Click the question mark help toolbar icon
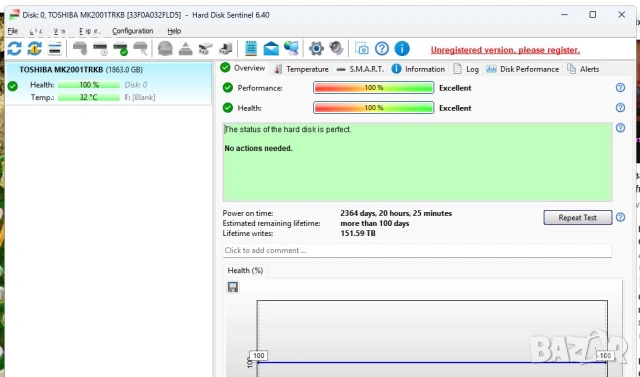 [382, 49]
